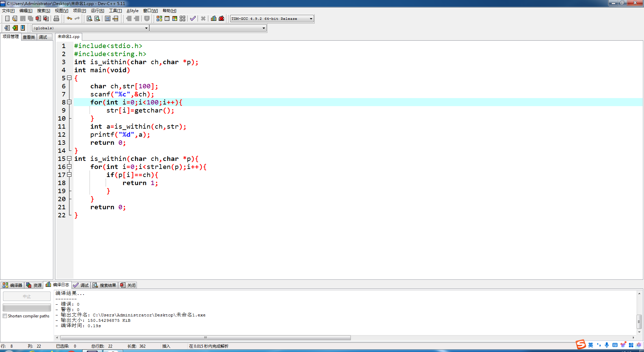Open the AStyle menu
The height and width of the screenshot is (352, 644).
coord(132,11)
